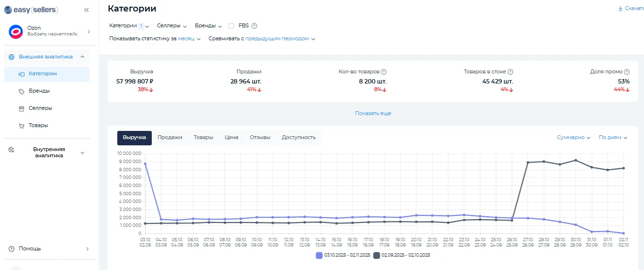Viewport: 644px width, 270px height.
Task: Switch to the Продажи chart tab
Action: point(169,138)
